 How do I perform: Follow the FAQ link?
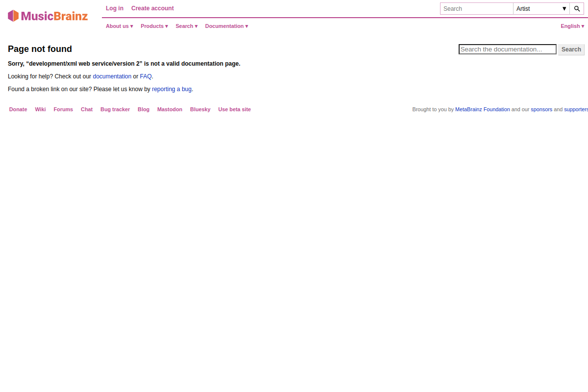(x=146, y=76)
